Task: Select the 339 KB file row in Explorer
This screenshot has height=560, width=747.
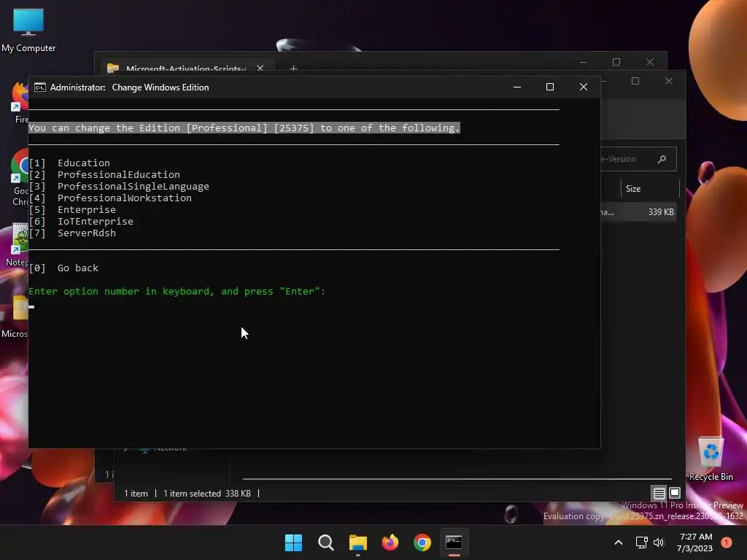Action: [638, 212]
